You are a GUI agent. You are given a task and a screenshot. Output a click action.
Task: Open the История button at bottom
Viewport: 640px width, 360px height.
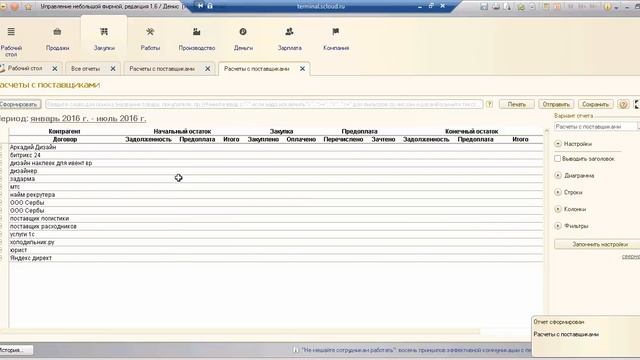tap(16, 350)
